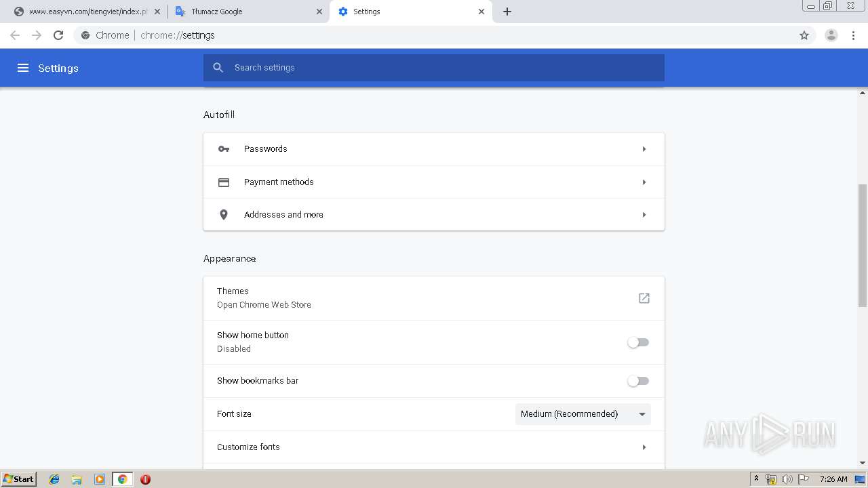This screenshot has height=488, width=868.
Task: Click the Show desktop icon in tray
Action: (860, 479)
